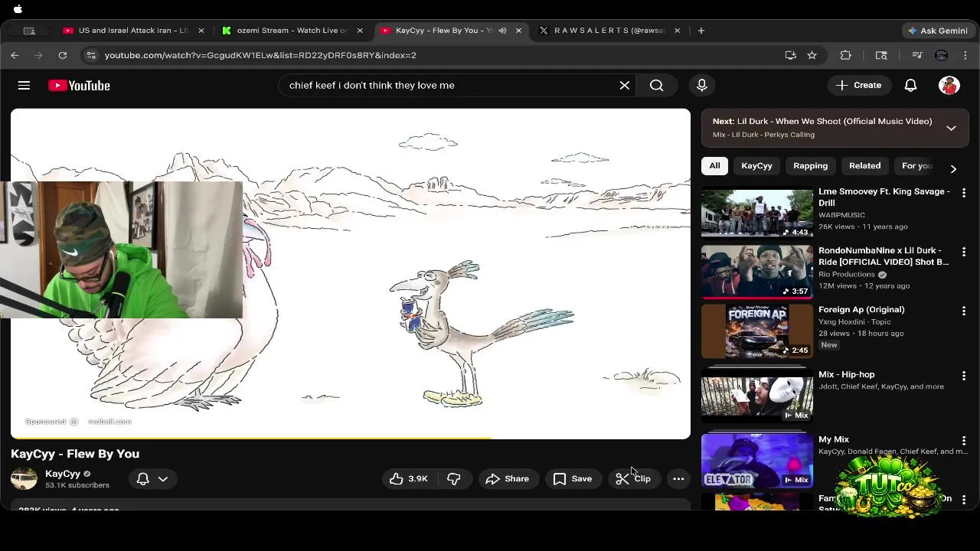This screenshot has width=980, height=551.
Task: Open tab search dropdown in tab strip
Action: pos(29,31)
